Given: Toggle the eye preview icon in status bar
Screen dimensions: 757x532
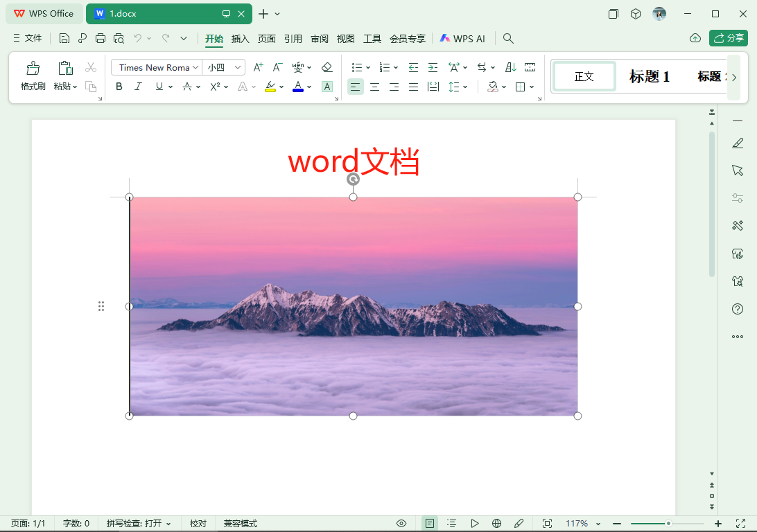Looking at the screenshot, I should pos(401,523).
